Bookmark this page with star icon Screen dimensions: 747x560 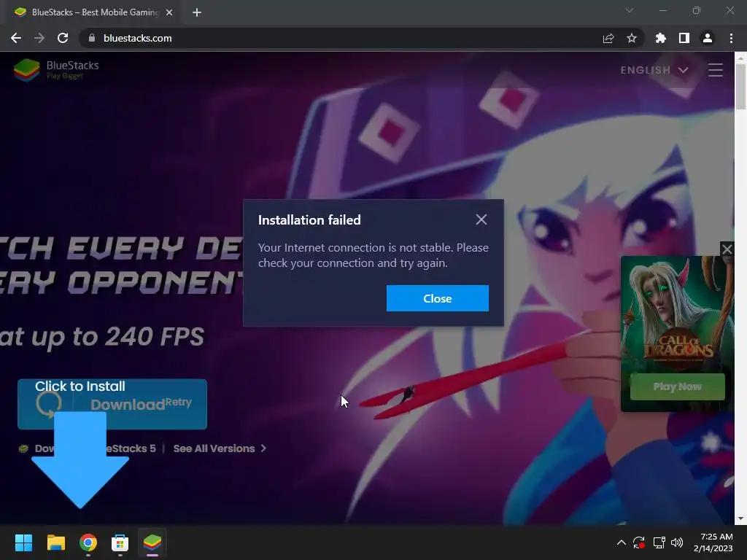pos(632,38)
